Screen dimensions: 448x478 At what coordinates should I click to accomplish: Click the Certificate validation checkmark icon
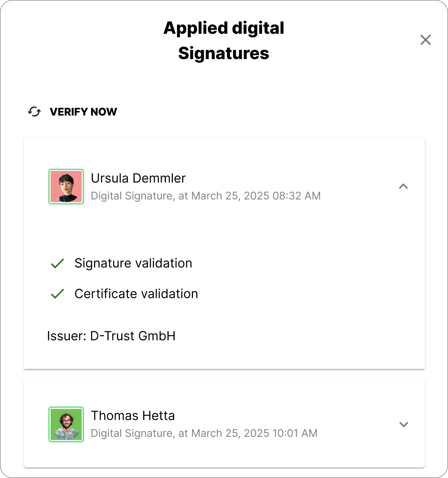57,294
